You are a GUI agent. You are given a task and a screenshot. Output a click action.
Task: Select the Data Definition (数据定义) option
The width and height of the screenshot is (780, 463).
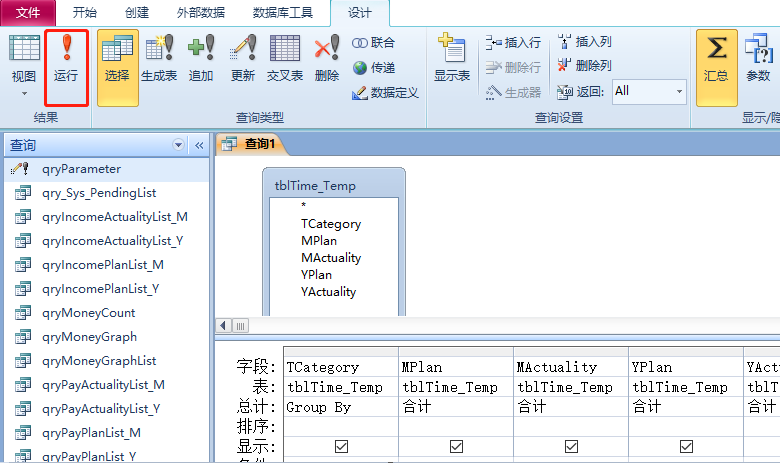tap(386, 93)
